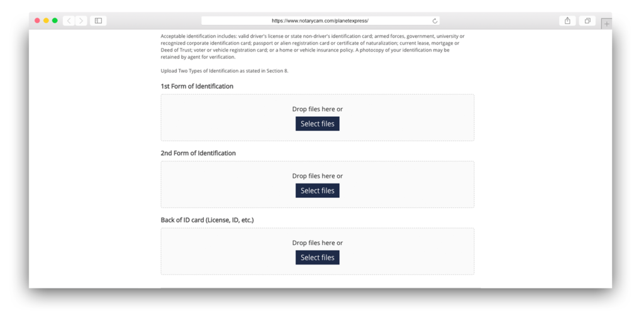This screenshot has height=311, width=644.
Task: Click the "1st Form of Identification" heading label
Action: (x=197, y=86)
